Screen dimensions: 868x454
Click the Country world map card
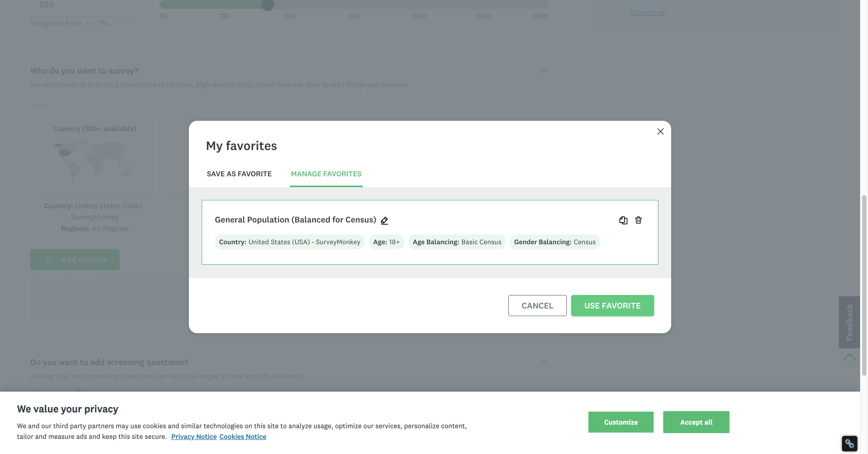[95, 157]
